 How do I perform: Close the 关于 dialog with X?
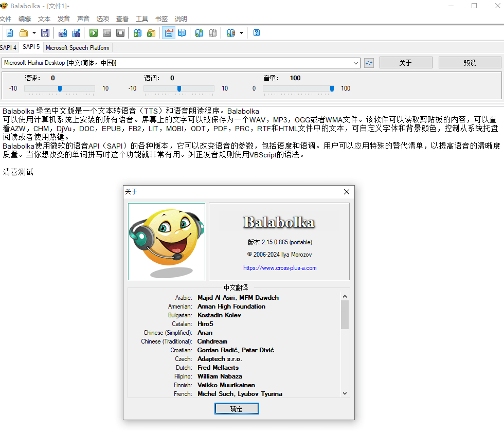[347, 192]
